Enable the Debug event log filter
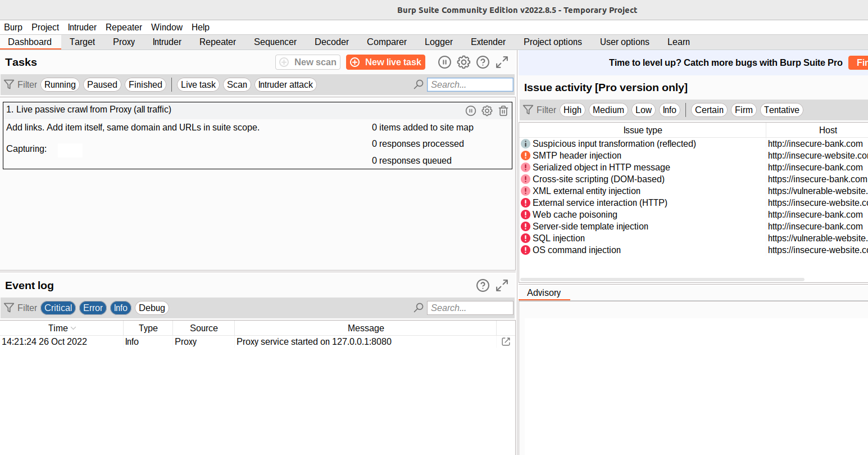868x455 pixels. (x=152, y=308)
